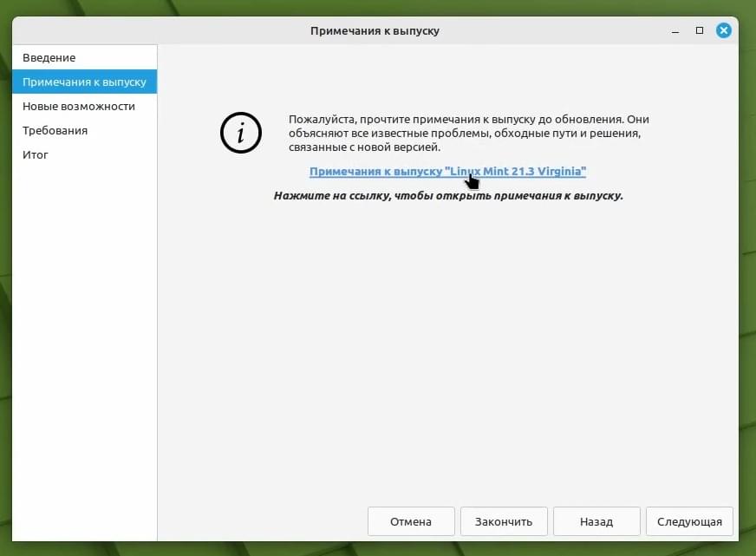Maximize the release notes window
Screen dimensions: 756x556
pos(700,30)
